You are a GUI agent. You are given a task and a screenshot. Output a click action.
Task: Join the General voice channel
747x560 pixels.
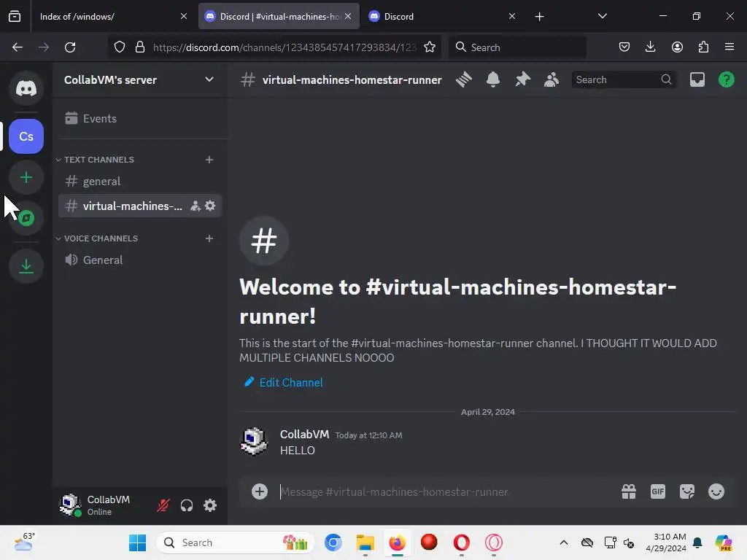click(x=140, y=260)
